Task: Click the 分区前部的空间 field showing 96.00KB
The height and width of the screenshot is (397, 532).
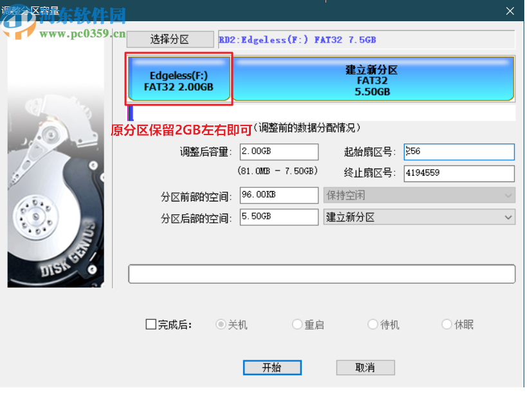Action: (279, 195)
